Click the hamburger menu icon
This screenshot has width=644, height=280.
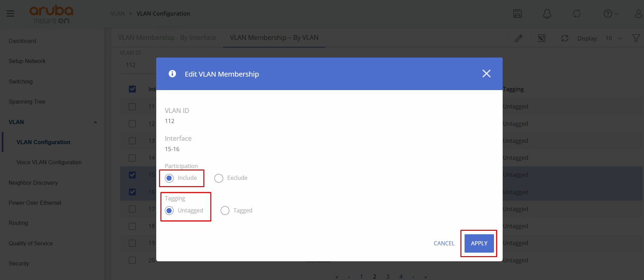[x=10, y=14]
